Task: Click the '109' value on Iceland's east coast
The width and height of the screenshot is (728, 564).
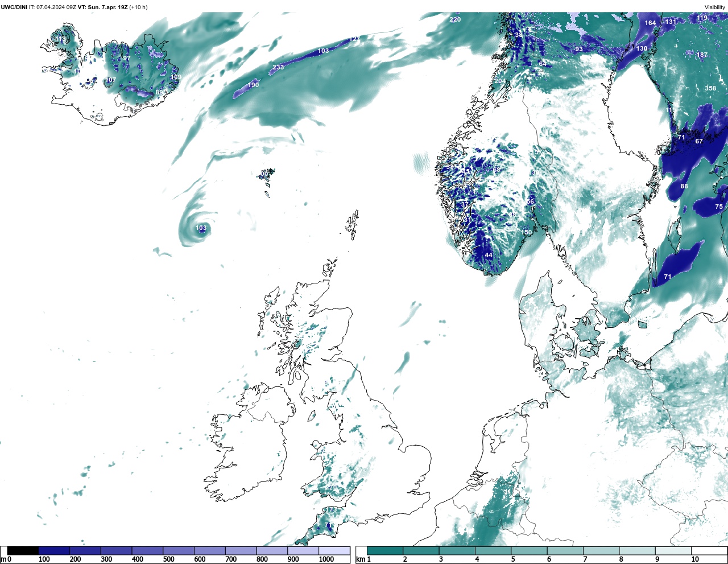Action: point(176,77)
